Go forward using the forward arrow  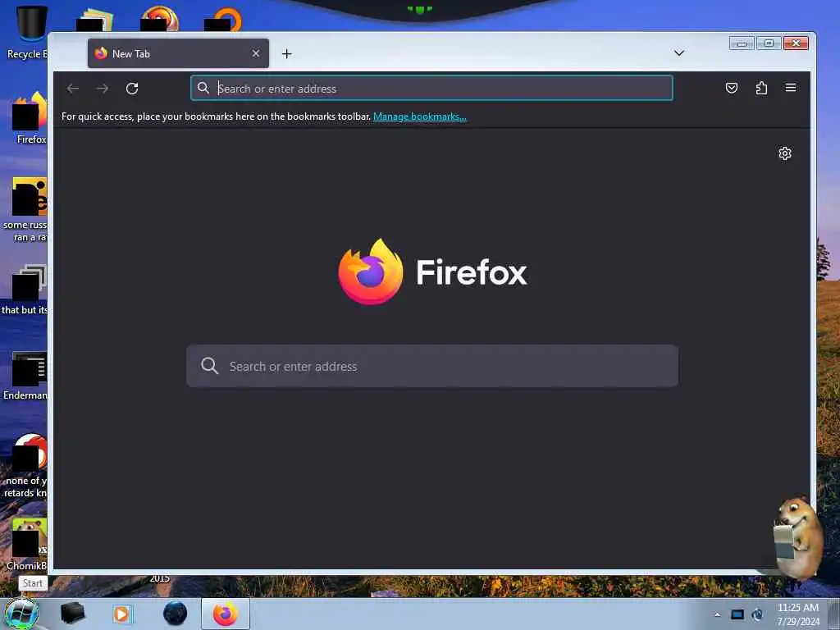pos(103,89)
